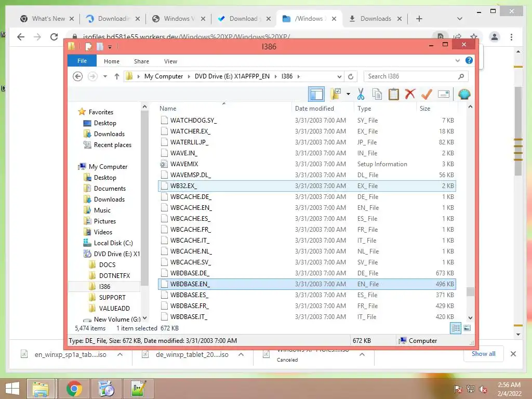Viewport: 532px width, 399px height.
Task: Click the blue shell toolbar icon
Action: pos(464,94)
